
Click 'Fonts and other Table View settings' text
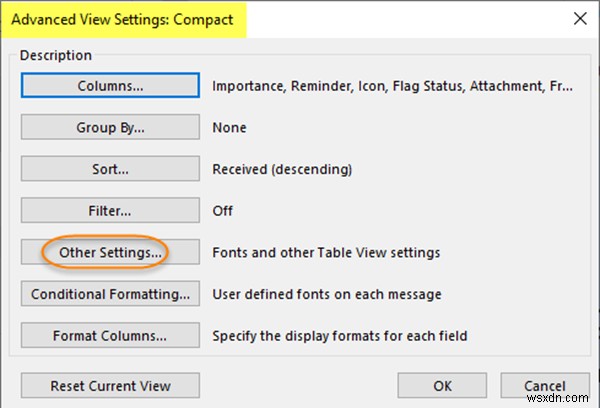point(326,253)
